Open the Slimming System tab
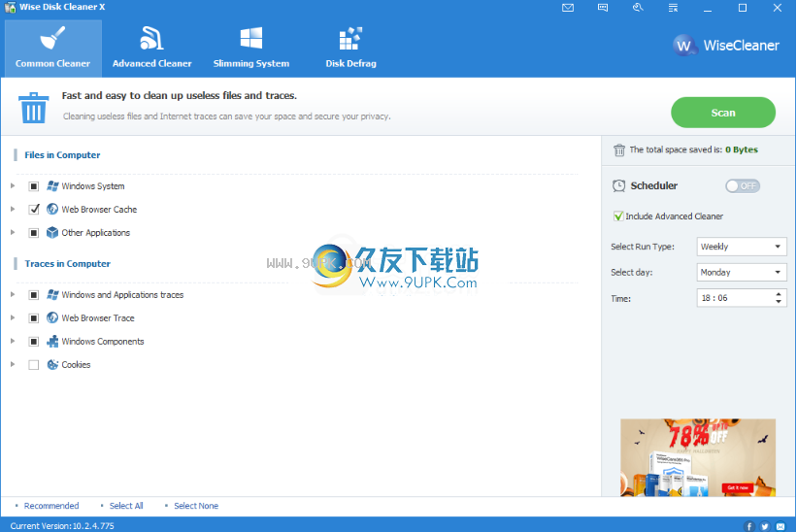 [251, 49]
